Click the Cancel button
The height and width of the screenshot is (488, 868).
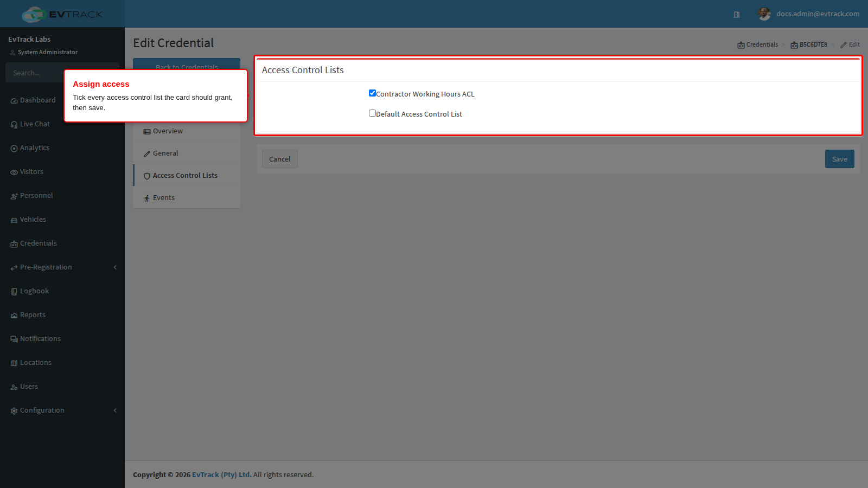[280, 159]
